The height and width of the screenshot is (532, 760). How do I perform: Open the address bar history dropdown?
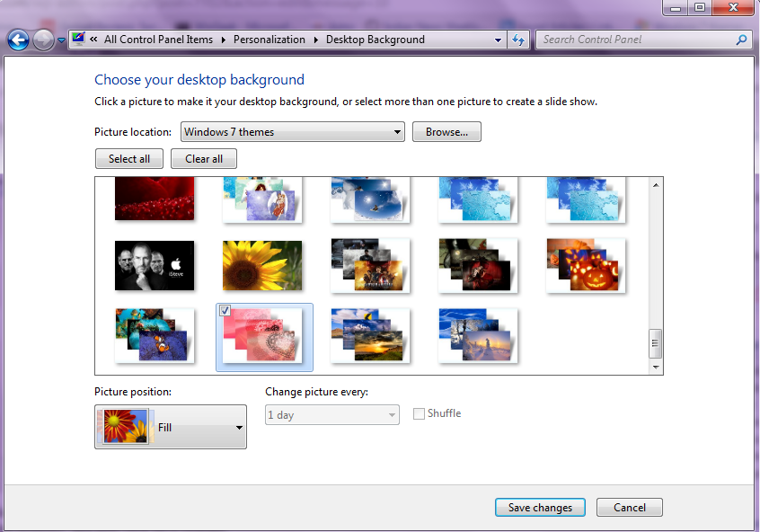tap(498, 40)
